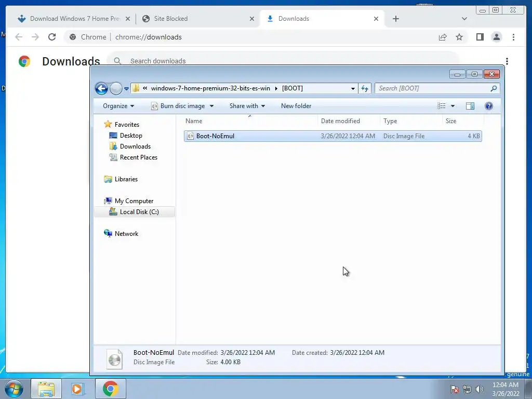Viewport: 532px width, 399px height.
Task: Expand breadcrumb arrow before [BOOT]
Action: pyautogui.click(x=276, y=88)
